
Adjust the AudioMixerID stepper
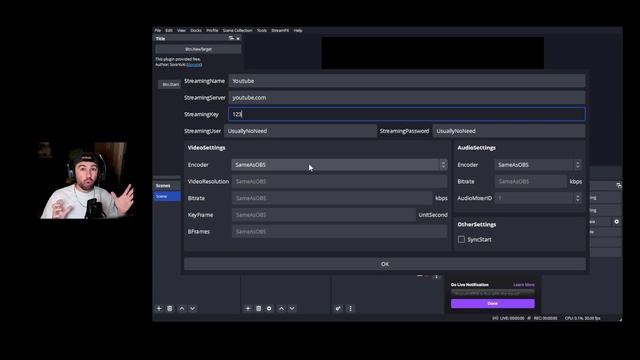pos(577,198)
